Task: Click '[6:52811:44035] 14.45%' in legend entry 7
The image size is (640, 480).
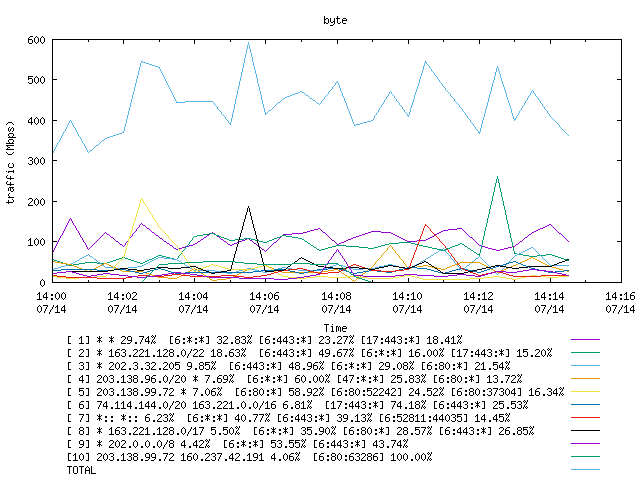Action: coord(444,418)
